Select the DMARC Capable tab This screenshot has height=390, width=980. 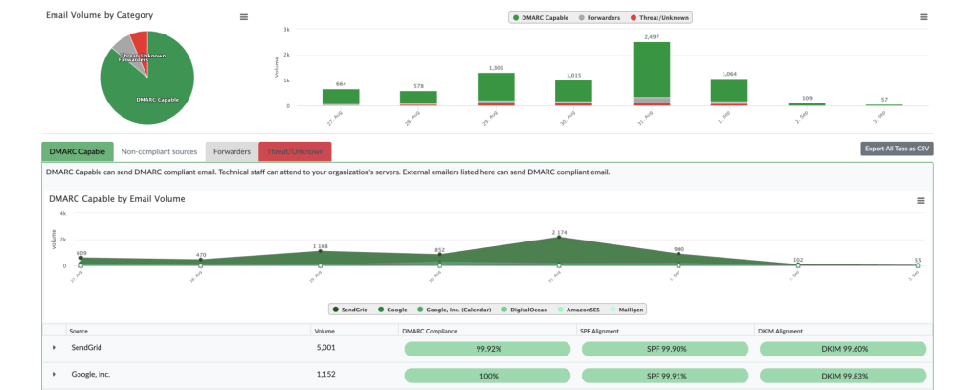[x=78, y=151]
